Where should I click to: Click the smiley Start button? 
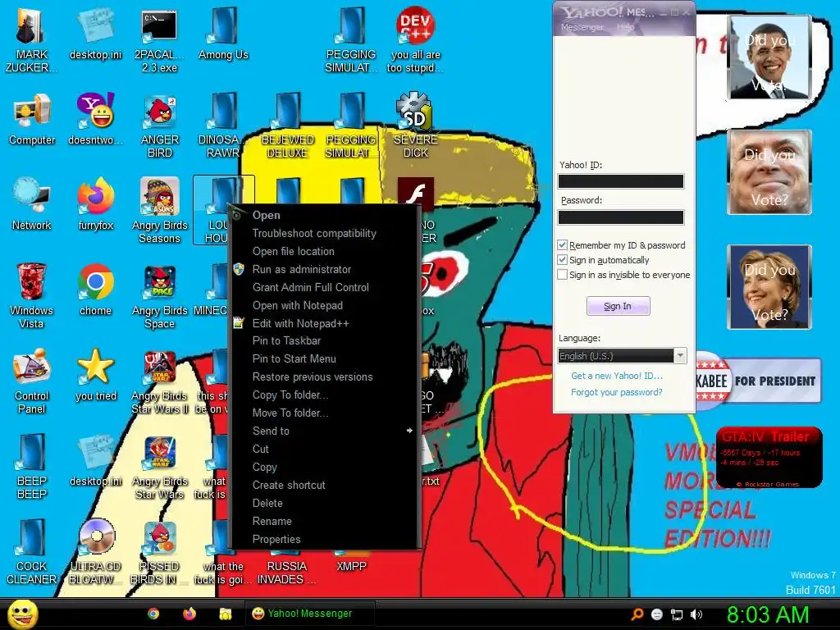(22, 614)
